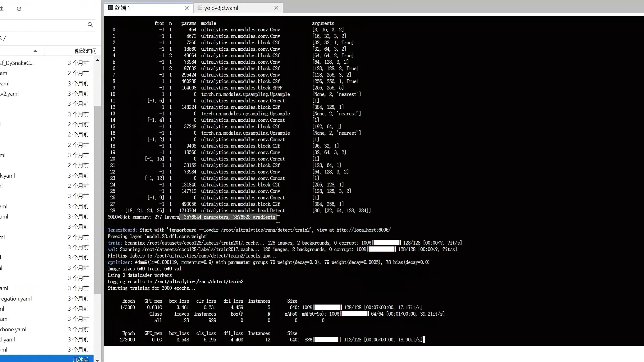Refresh the file browser list
The width and height of the screenshot is (644, 362).
coord(19,9)
